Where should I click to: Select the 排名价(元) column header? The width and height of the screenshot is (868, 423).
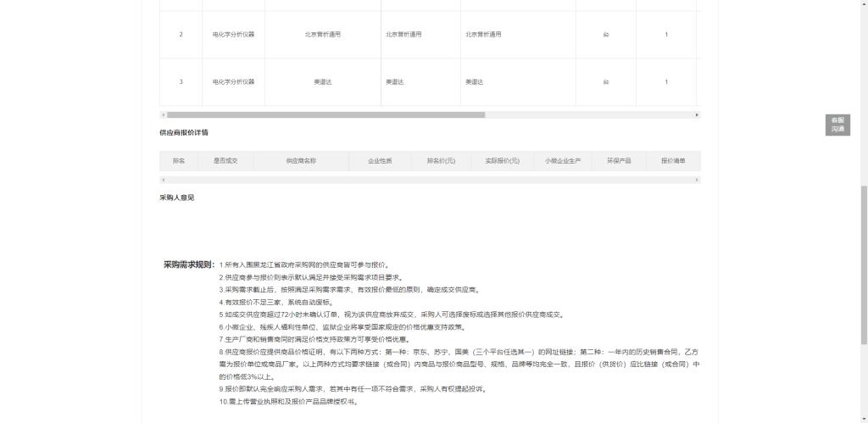[x=441, y=161]
